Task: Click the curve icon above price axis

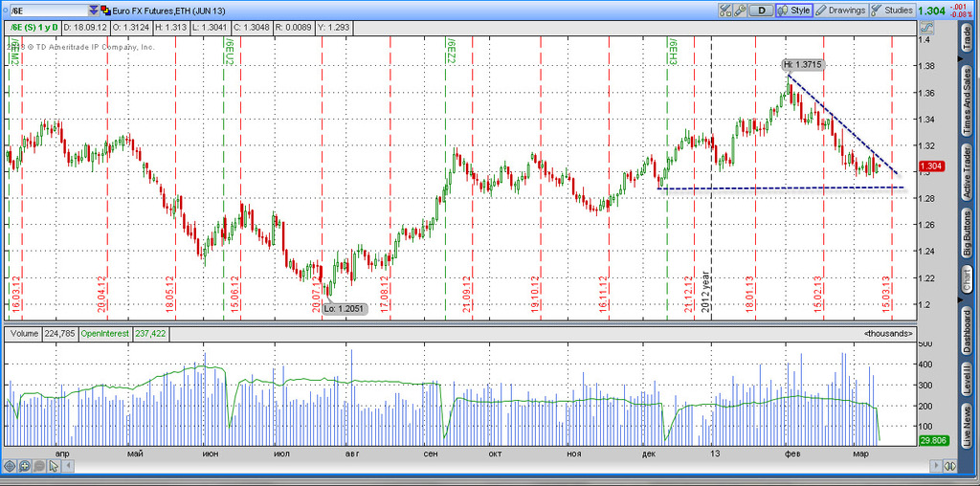Action: click(926, 28)
